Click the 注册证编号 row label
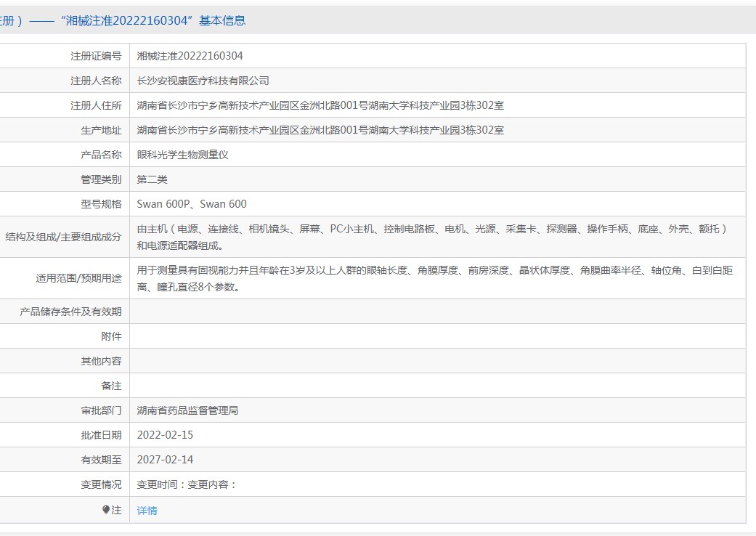Screen dimensions: 756x536 (x=97, y=56)
